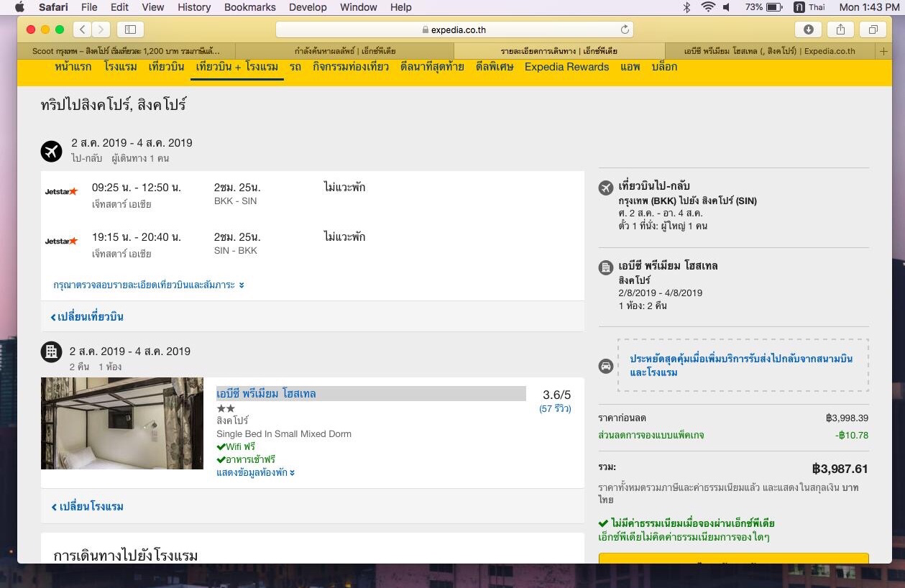Open the Help menu
The height and width of the screenshot is (588, 905).
tap(400, 7)
